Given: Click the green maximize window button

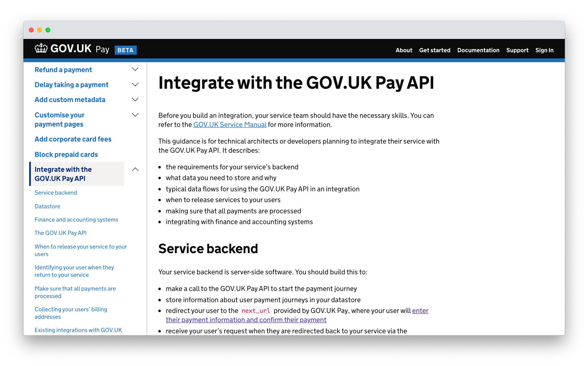Looking at the screenshot, I should point(48,30).
